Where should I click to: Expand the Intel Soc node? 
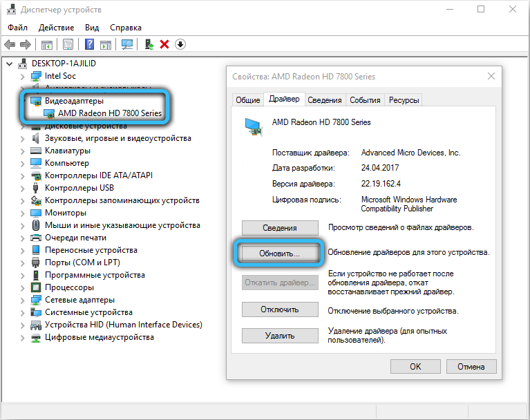click(x=22, y=77)
